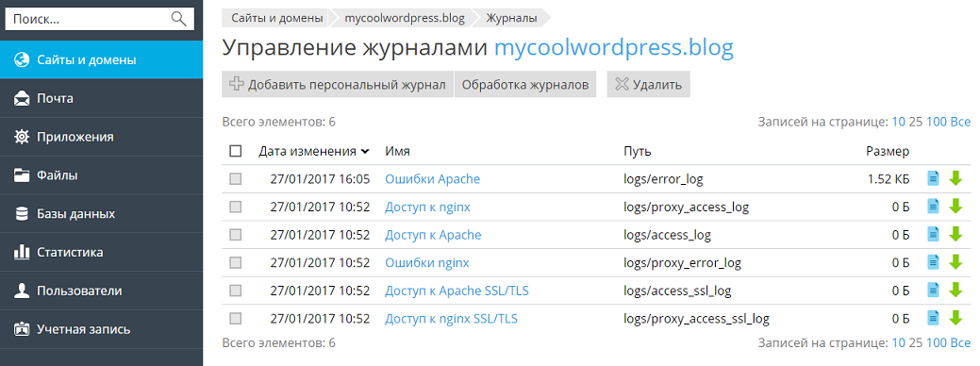Sort the table by the Размер column header
This screenshot has height=366, width=980.
(x=888, y=151)
